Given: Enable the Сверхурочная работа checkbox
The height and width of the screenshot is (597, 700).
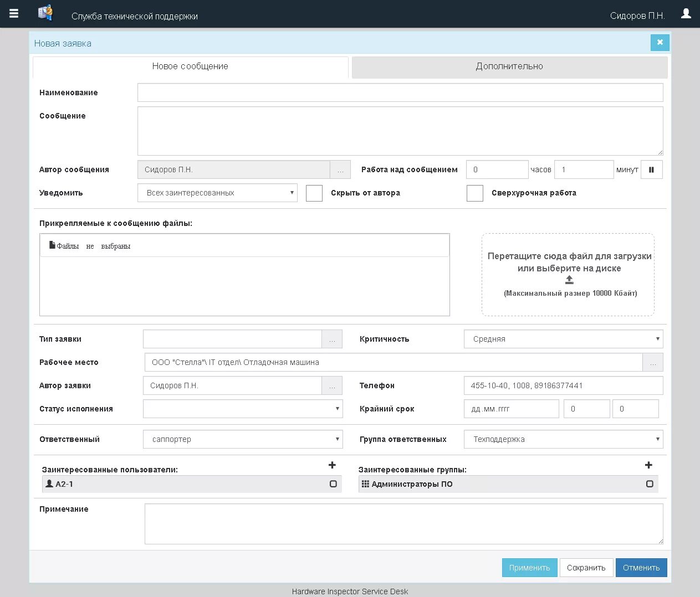Looking at the screenshot, I should point(475,193).
